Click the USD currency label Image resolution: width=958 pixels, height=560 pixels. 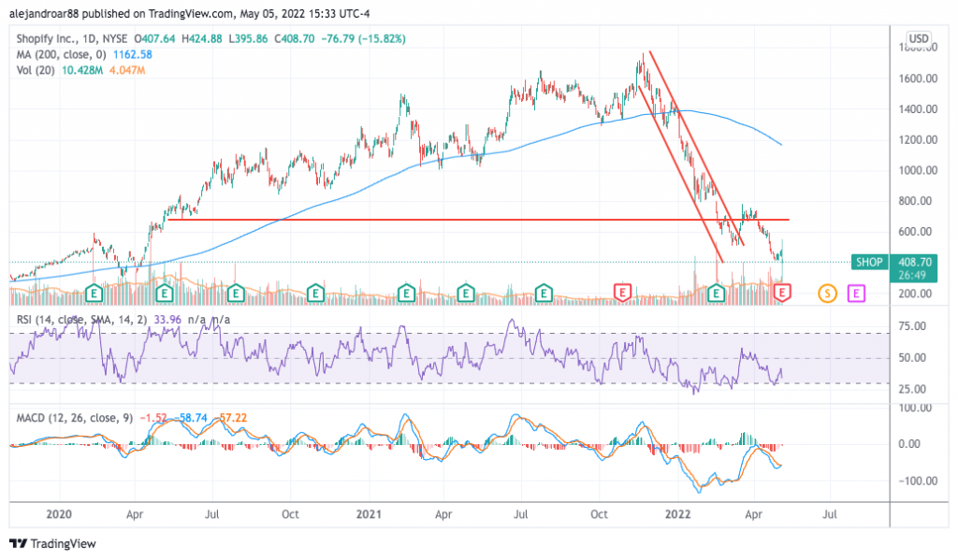919,38
